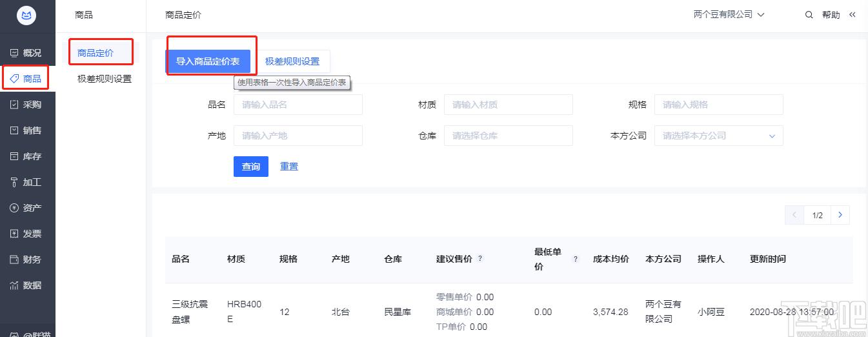868x337 pixels.
Task: Click the 重置 reset link
Action: (x=289, y=167)
